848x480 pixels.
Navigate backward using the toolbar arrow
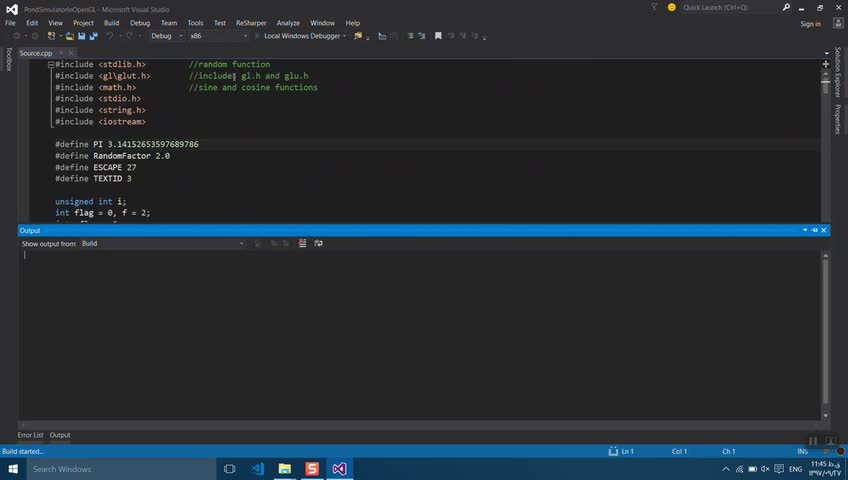coord(17,36)
